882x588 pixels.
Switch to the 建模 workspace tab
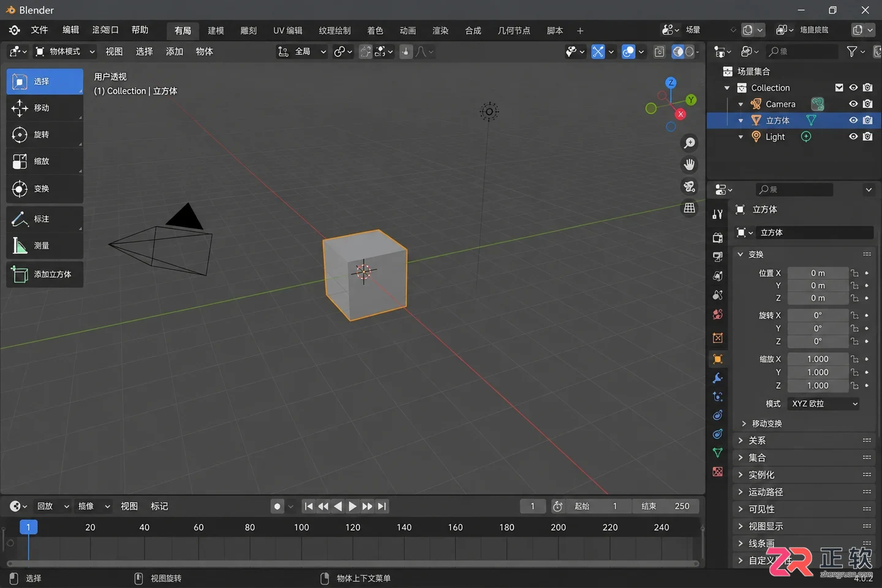pyautogui.click(x=216, y=31)
